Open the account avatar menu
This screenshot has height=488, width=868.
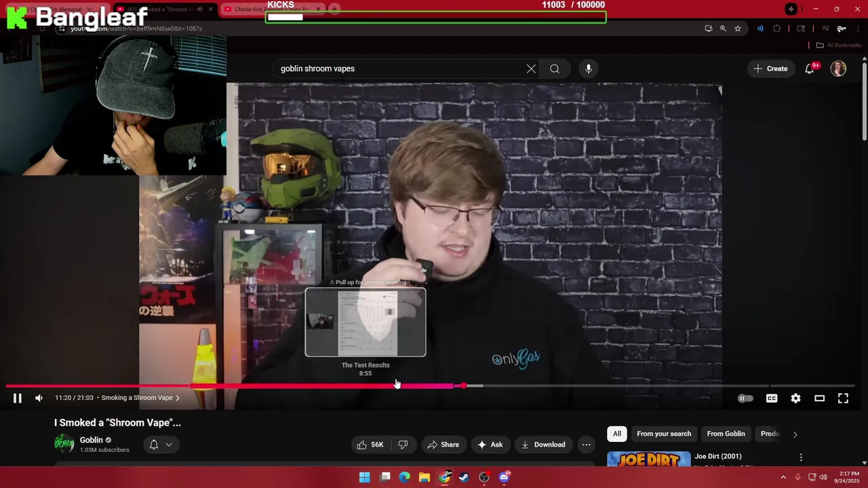[x=838, y=68]
